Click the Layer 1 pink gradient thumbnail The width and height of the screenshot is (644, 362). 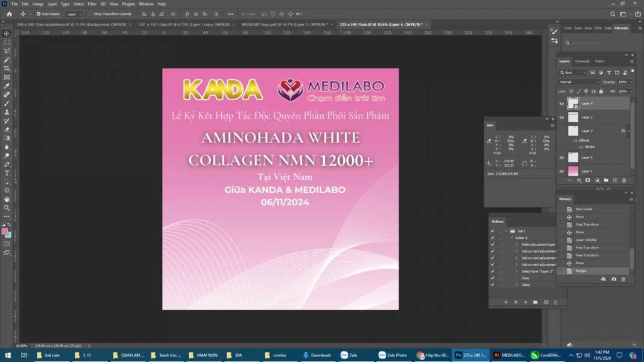tap(573, 171)
